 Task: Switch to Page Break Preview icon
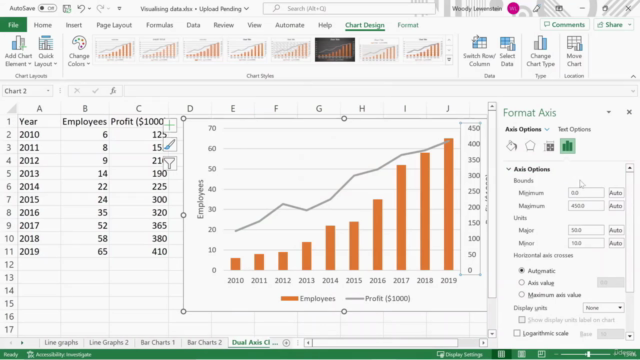[x=542, y=354]
